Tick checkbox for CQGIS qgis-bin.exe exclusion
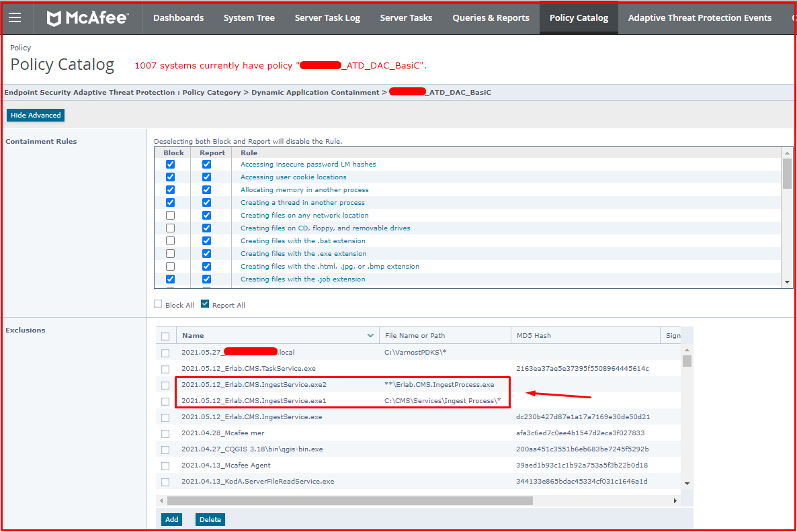This screenshot has width=797, height=532. tap(165, 449)
